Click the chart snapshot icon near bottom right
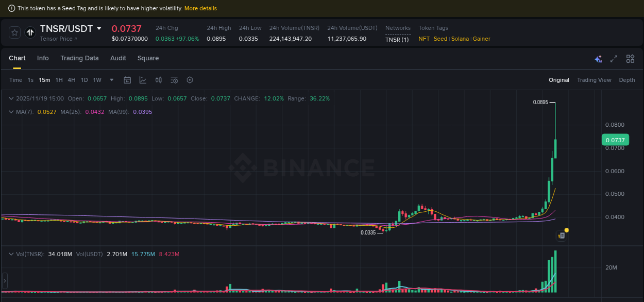644x302 pixels. 561,235
